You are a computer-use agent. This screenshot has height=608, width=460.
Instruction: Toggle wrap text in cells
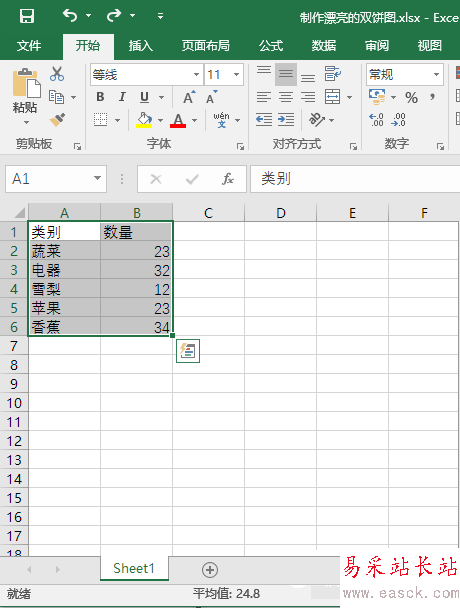(x=333, y=74)
